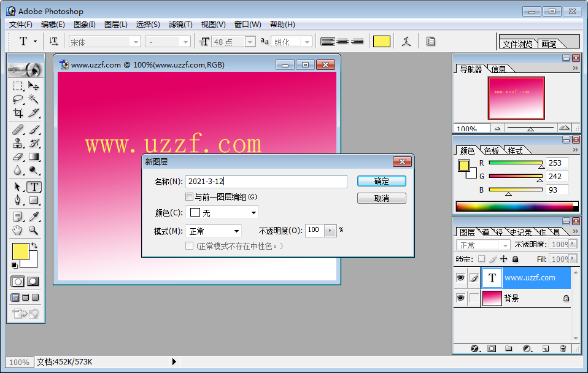
Task: Click the warped text icon
Action: coord(406,41)
